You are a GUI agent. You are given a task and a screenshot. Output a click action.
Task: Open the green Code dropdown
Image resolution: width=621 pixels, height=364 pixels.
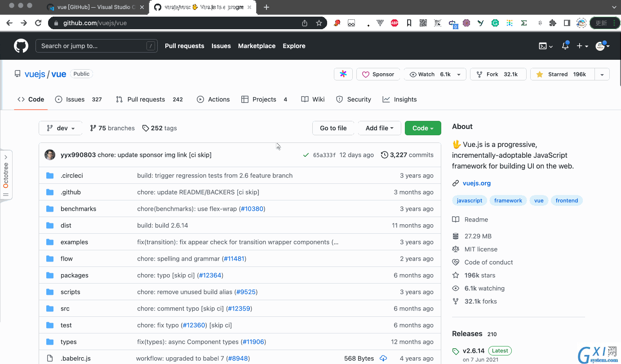click(423, 128)
